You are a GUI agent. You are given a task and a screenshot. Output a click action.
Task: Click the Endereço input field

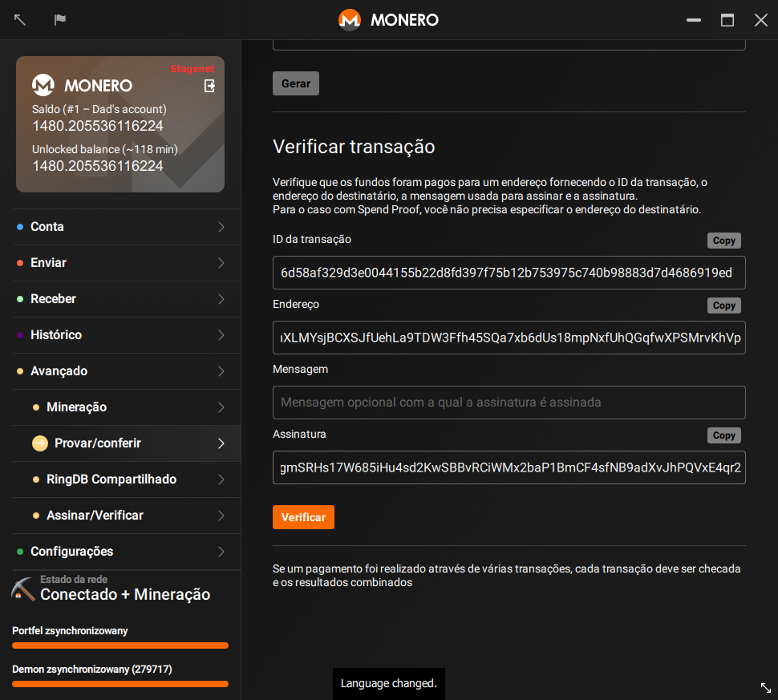[509, 338]
